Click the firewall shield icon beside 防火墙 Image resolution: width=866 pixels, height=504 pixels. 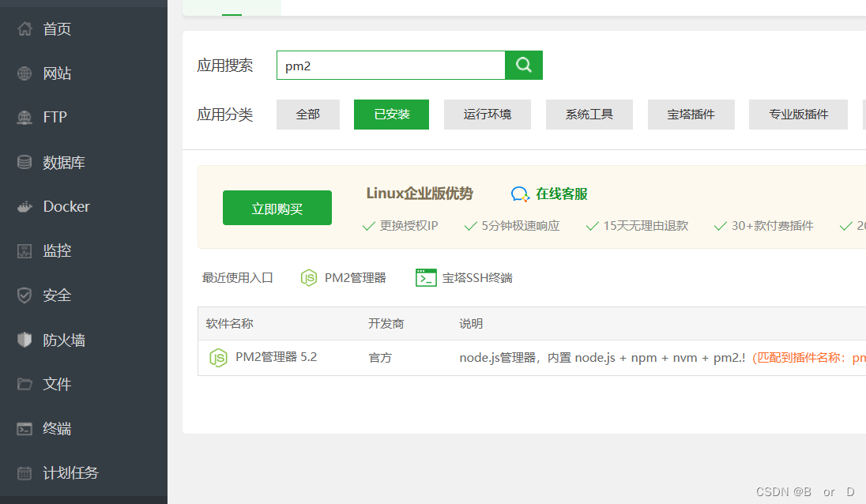click(24, 340)
